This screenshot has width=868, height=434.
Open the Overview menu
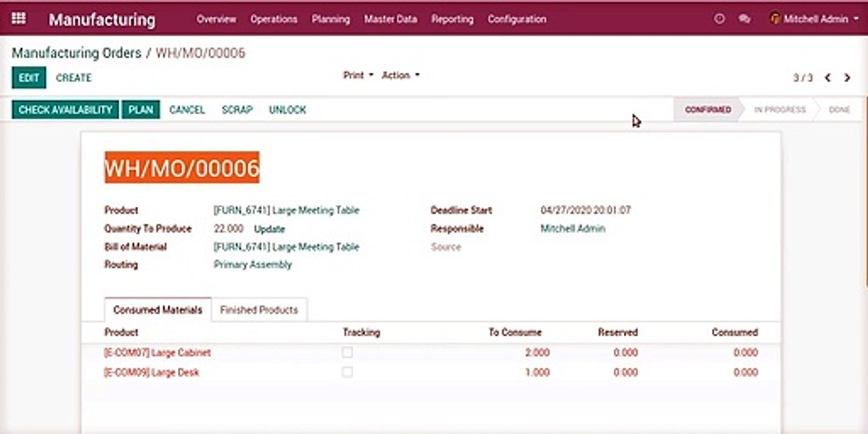(216, 19)
